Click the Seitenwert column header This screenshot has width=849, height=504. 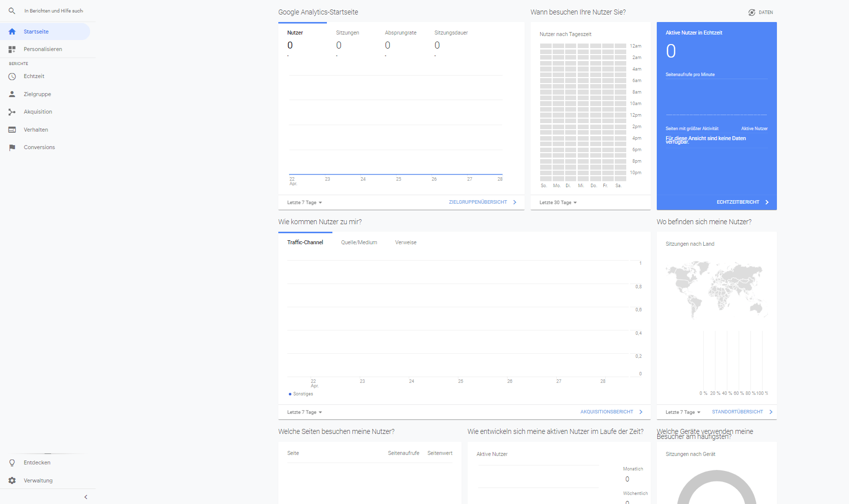(x=440, y=453)
